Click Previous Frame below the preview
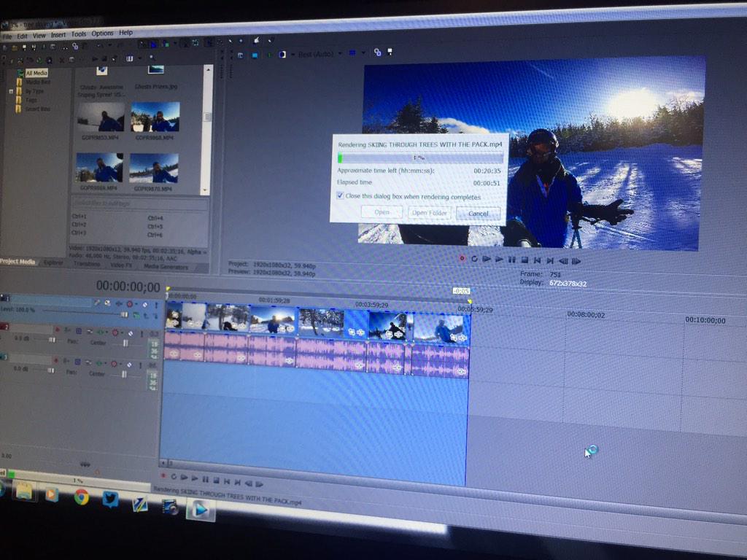Screen dimensions: 747x560 563,261
